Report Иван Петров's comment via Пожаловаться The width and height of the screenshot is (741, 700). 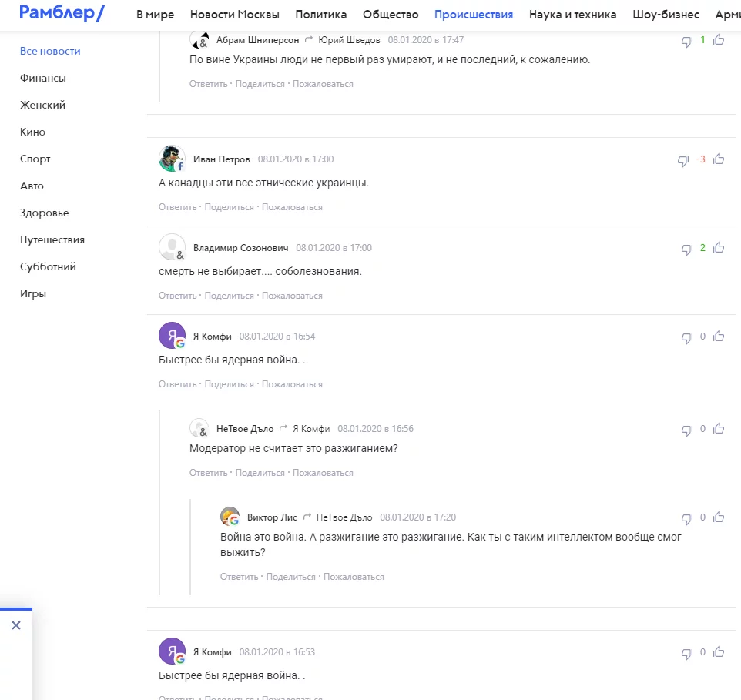pyautogui.click(x=292, y=207)
